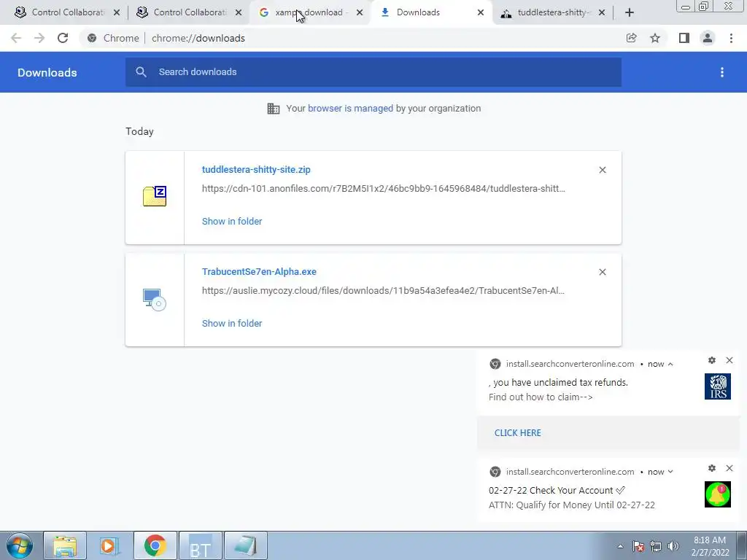Expand the Check Your Account notification chevron
This screenshot has height=560, width=747.
coord(670,472)
